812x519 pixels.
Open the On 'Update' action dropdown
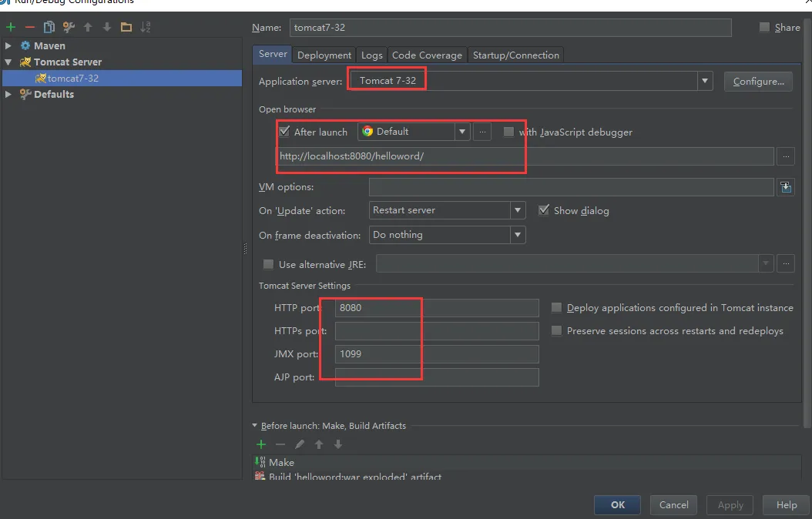[518, 210]
